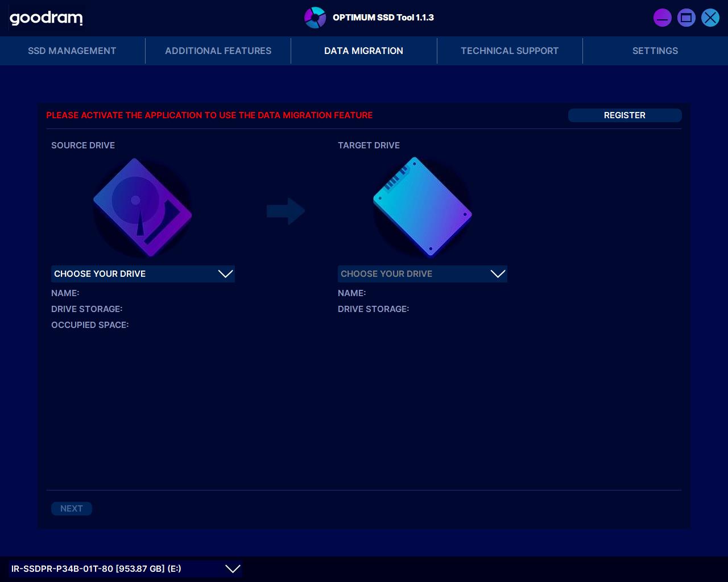The width and height of the screenshot is (728, 582).
Task: Click the Next button
Action: tap(72, 509)
